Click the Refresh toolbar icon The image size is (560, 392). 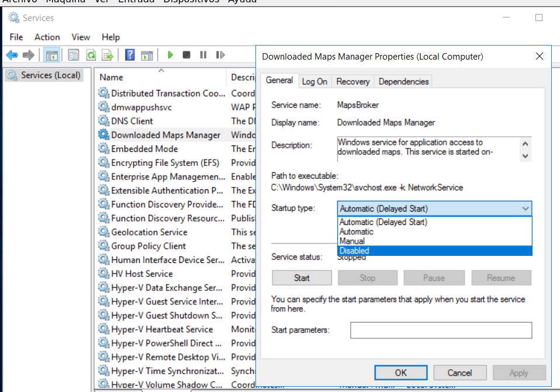click(x=91, y=55)
